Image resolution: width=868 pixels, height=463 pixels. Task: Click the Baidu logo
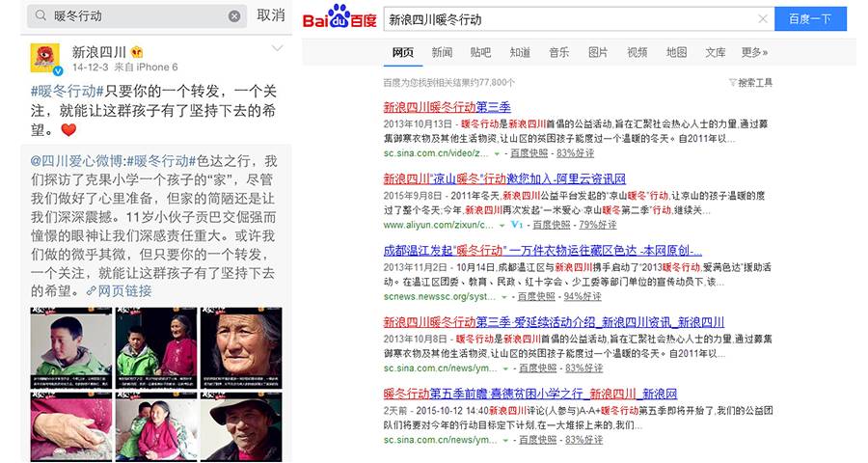click(339, 17)
